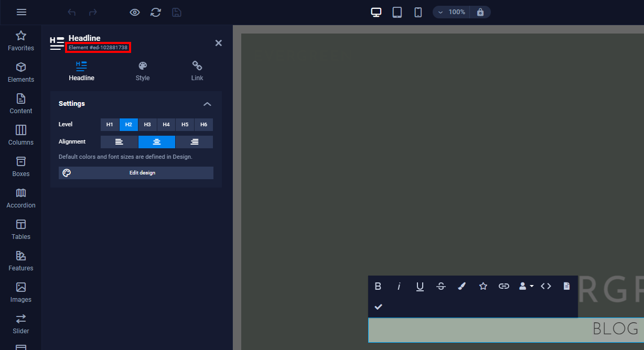Open the Style tab
This screenshot has height=350, width=644.
(143, 71)
